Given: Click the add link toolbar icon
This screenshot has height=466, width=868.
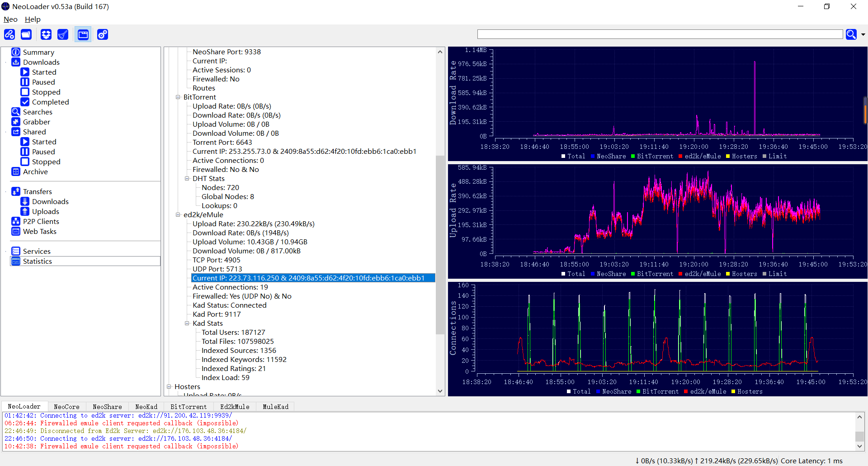Looking at the screenshot, I should pyautogui.click(x=9, y=34).
